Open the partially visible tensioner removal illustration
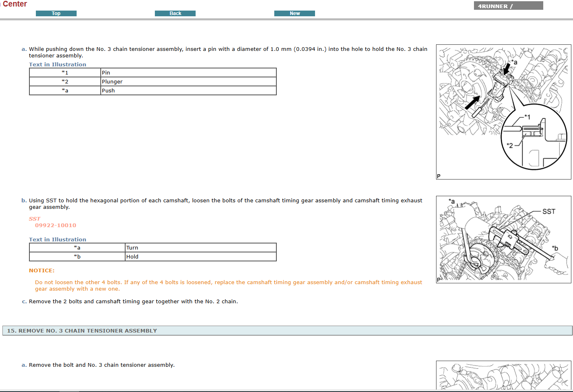The height and width of the screenshot is (392, 573). pos(503,375)
